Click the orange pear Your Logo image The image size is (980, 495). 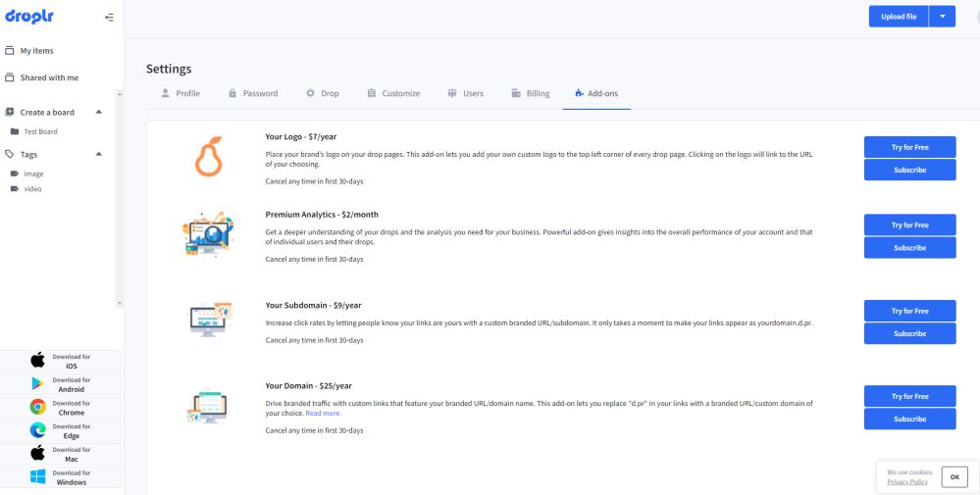[x=209, y=156]
